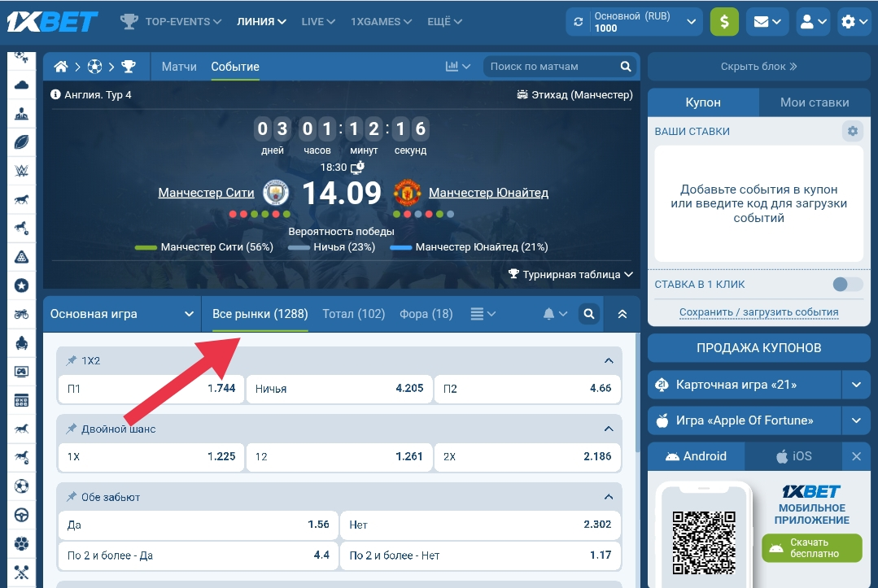Click the green dollar deposit button
This screenshot has width=878, height=588.
click(724, 22)
